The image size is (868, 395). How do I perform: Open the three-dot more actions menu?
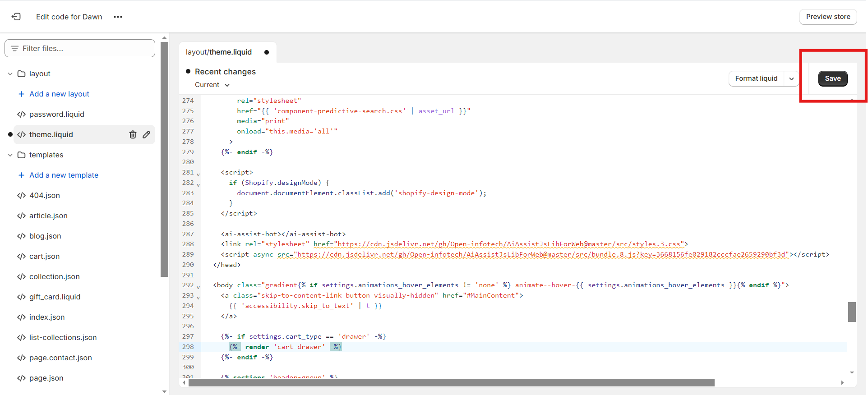[118, 17]
